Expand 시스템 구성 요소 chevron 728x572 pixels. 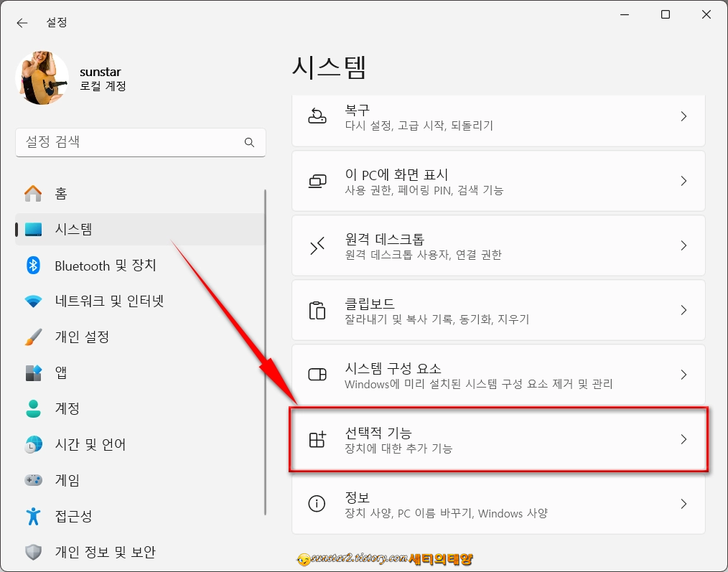[x=683, y=374]
